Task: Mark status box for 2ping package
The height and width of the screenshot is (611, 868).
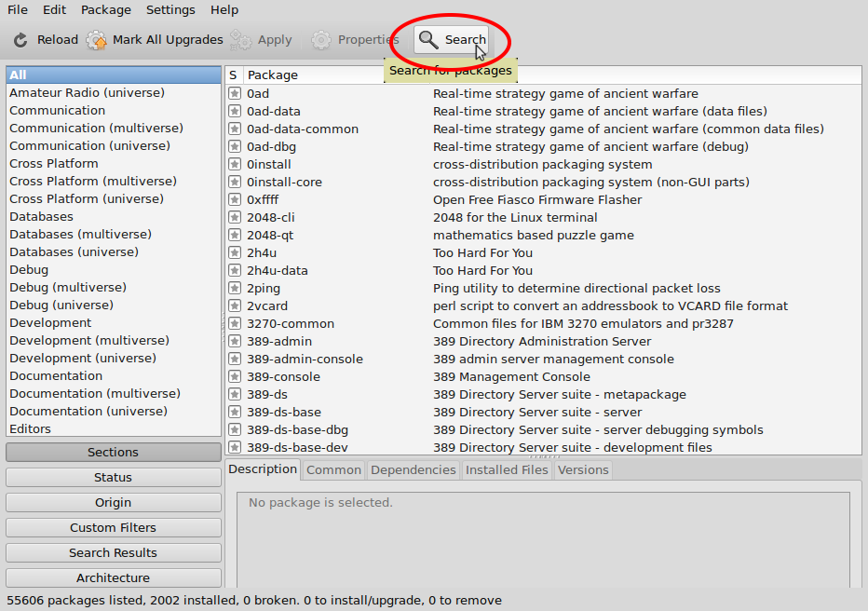Action: 235,289
